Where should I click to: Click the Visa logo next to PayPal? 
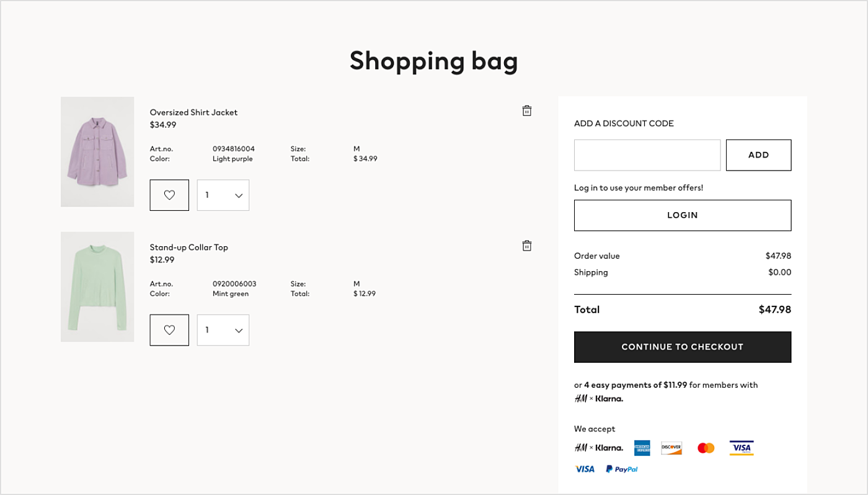(x=585, y=469)
